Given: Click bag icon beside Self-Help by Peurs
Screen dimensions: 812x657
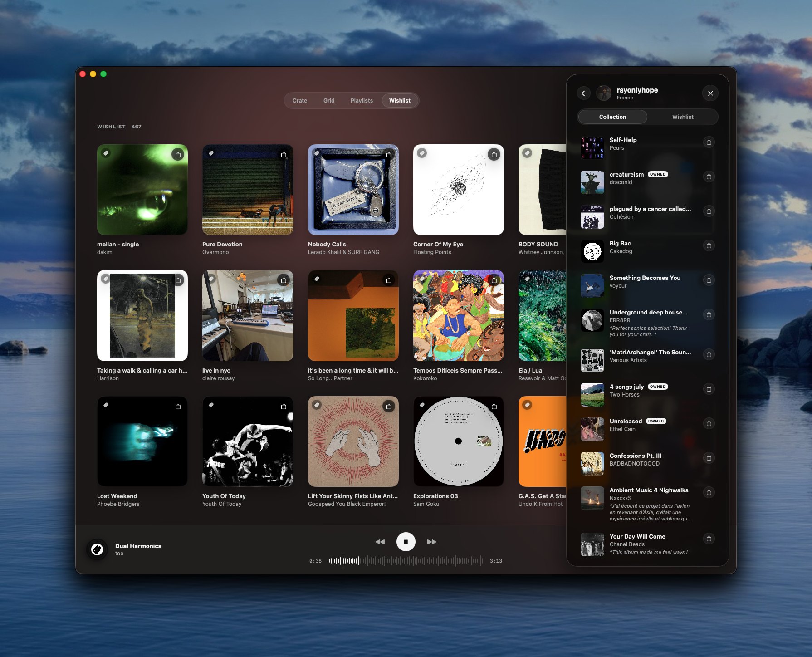Looking at the screenshot, I should coord(709,142).
